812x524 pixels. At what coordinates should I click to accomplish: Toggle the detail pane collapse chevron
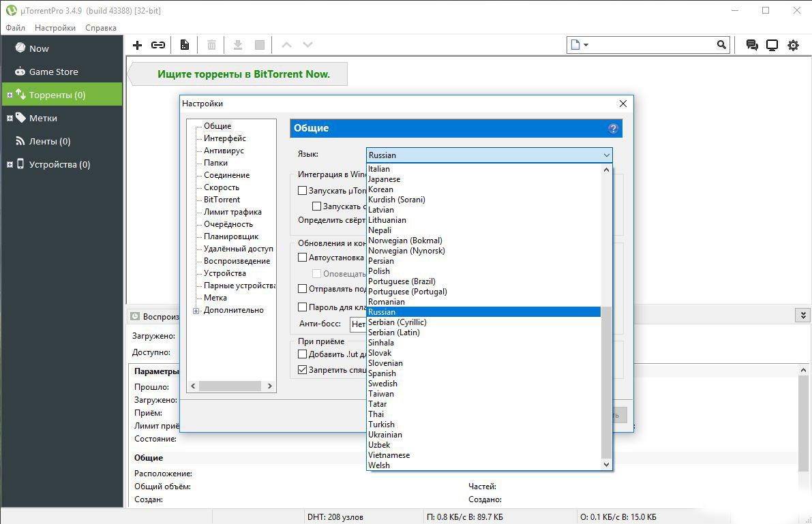pyautogui.click(x=802, y=315)
